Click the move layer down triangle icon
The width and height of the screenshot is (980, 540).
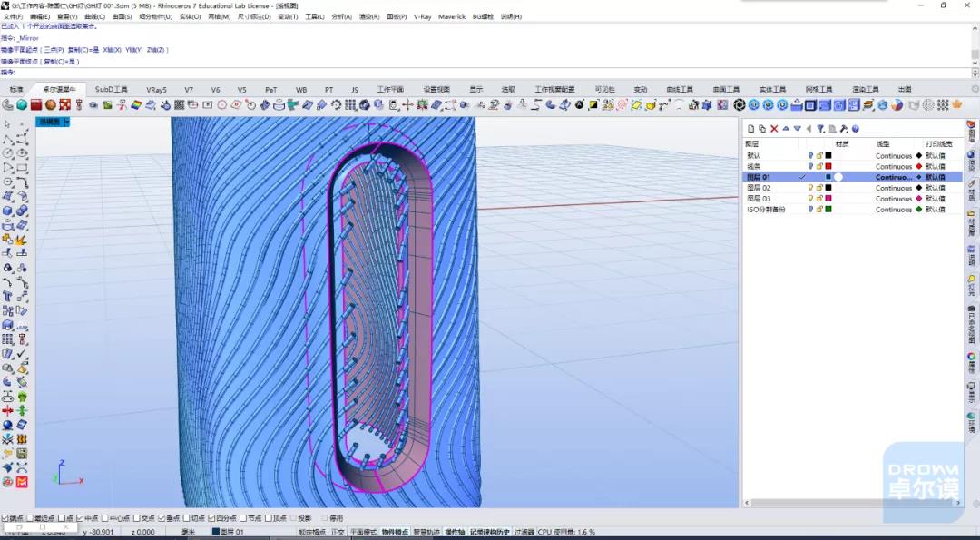coord(797,129)
